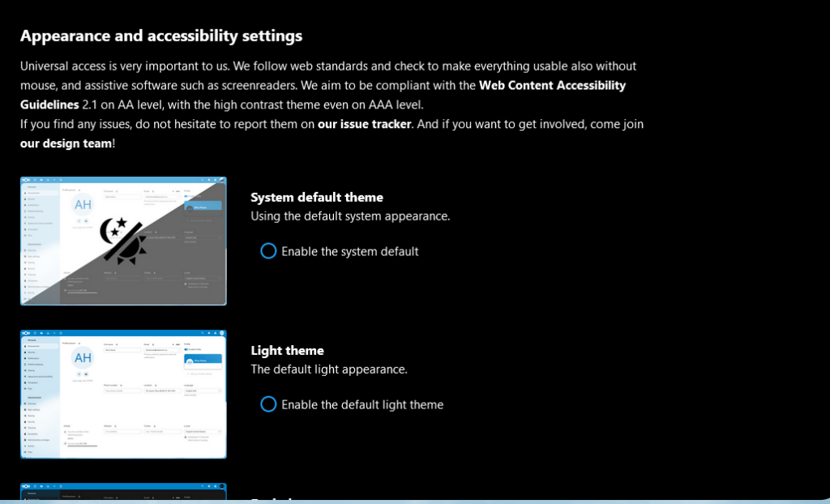Click the 'Enable the default light theme' label
Image resolution: width=830 pixels, height=504 pixels.
pos(362,404)
